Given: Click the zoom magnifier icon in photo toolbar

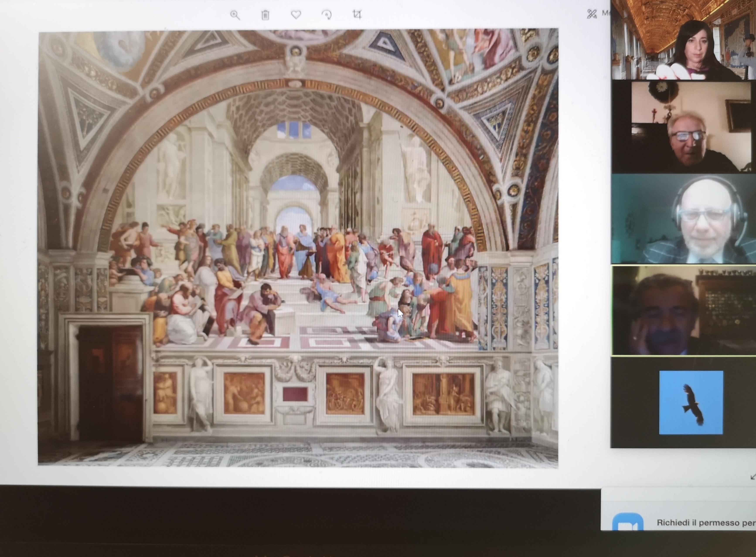Looking at the screenshot, I should (x=235, y=15).
